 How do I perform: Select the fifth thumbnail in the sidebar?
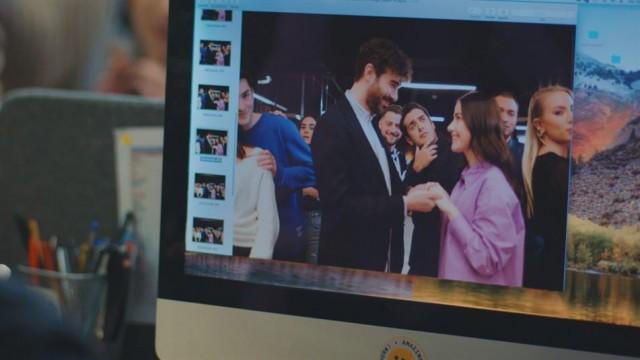point(210,187)
